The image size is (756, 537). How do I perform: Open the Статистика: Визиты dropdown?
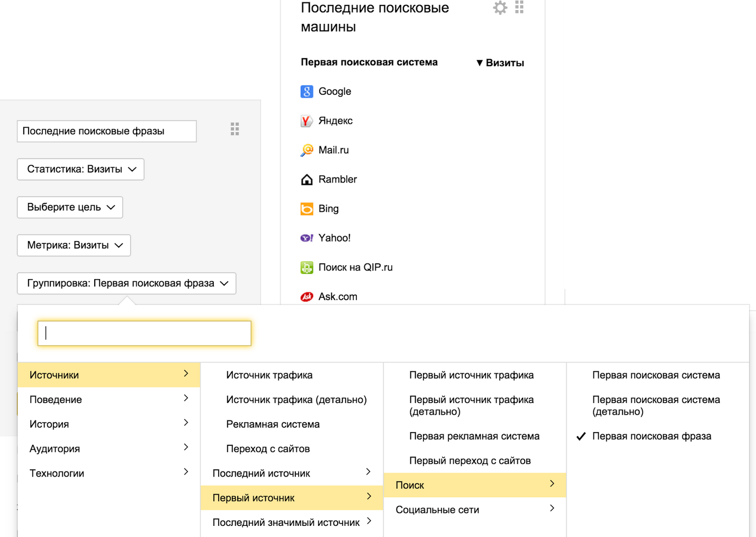[x=80, y=169]
